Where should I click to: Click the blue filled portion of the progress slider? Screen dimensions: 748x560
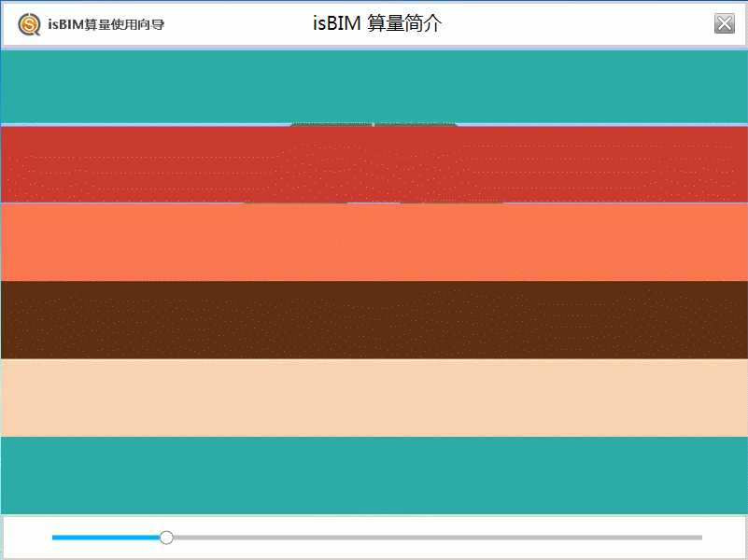coord(106,538)
